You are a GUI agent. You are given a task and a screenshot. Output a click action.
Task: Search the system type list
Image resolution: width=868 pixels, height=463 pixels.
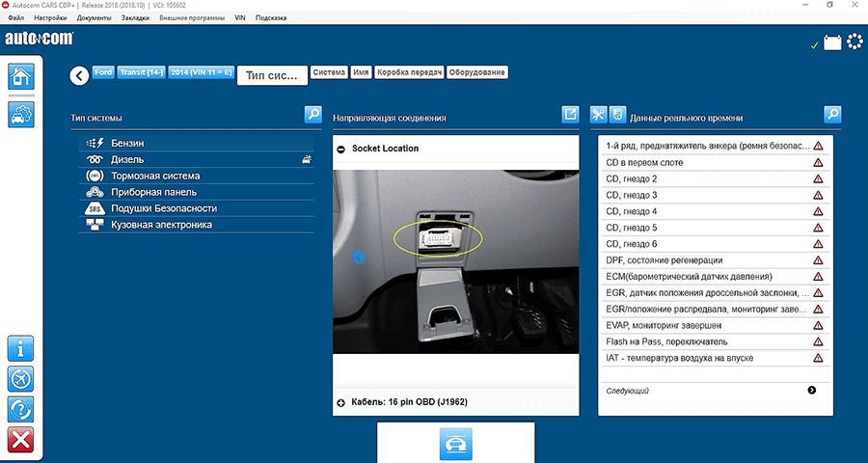click(313, 115)
